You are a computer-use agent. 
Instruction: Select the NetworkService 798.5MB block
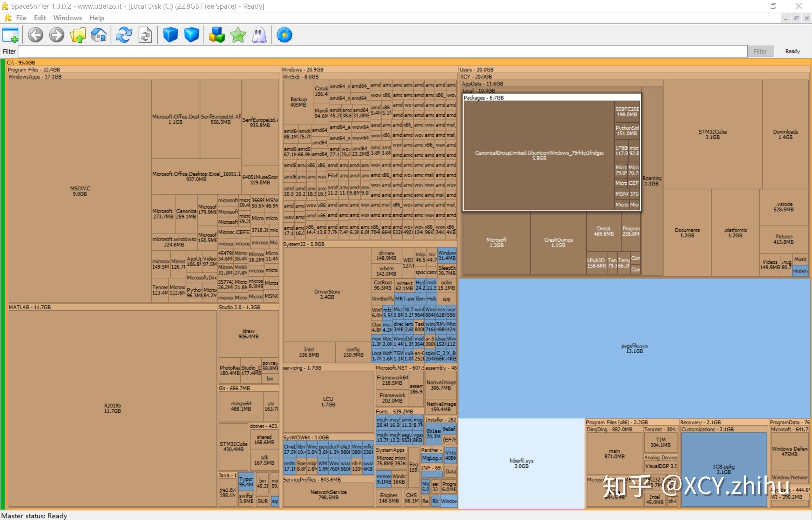[x=328, y=494]
